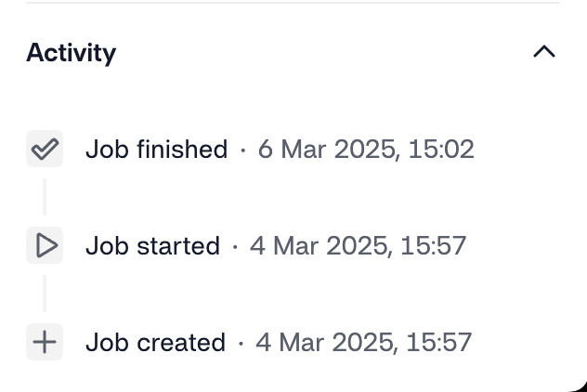Click the horizontal divider above Activity
Screen dimensions: 587x392
click(293, 2)
